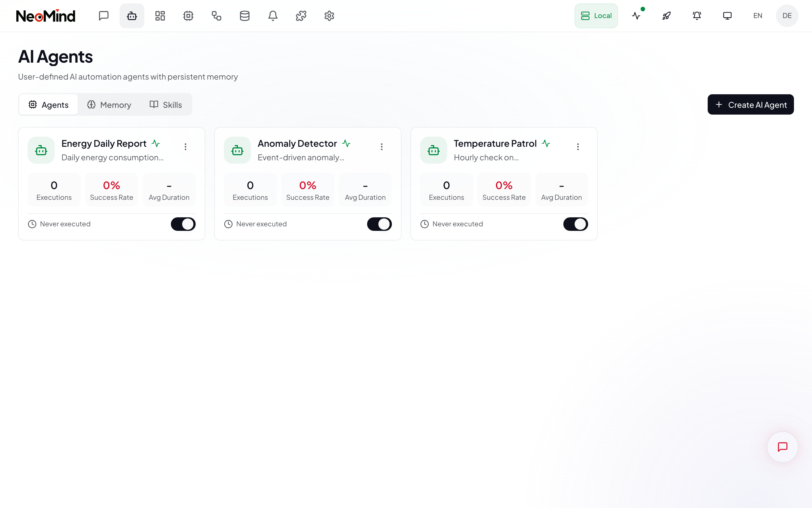The height and width of the screenshot is (508, 812).
Task: Click Executions stat on Temperature Patrol
Action: [x=447, y=190]
